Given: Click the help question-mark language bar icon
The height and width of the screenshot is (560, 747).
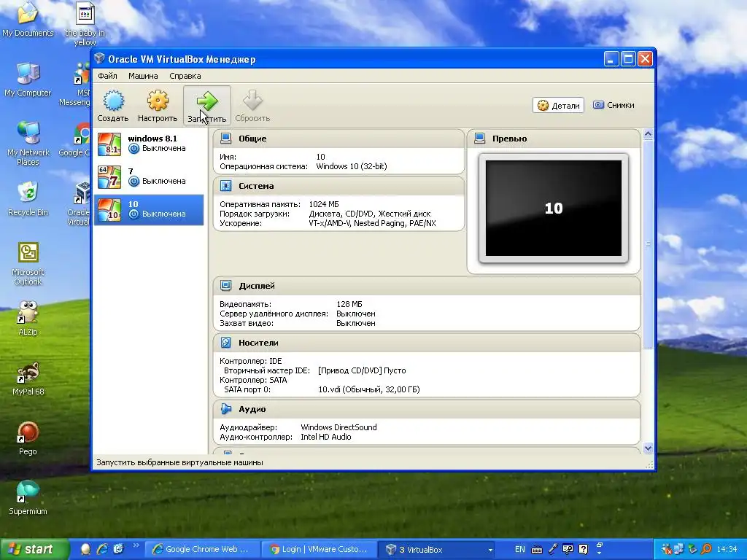Looking at the screenshot, I should 583,549.
